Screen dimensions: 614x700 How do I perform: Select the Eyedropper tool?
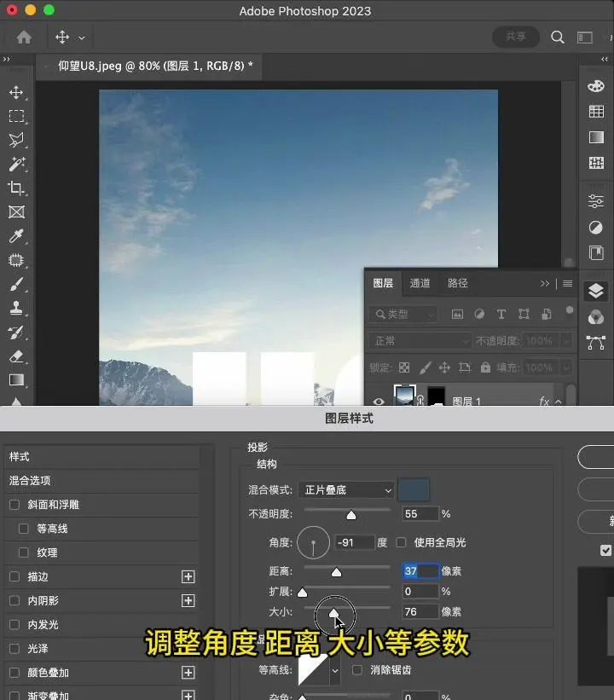pyautogui.click(x=16, y=235)
